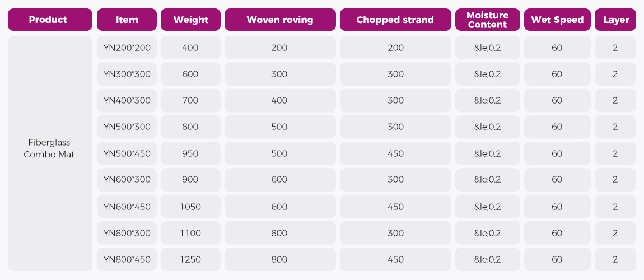The image size is (644, 280).
Task: Select the YN800*450 item cell
Action: [127, 259]
